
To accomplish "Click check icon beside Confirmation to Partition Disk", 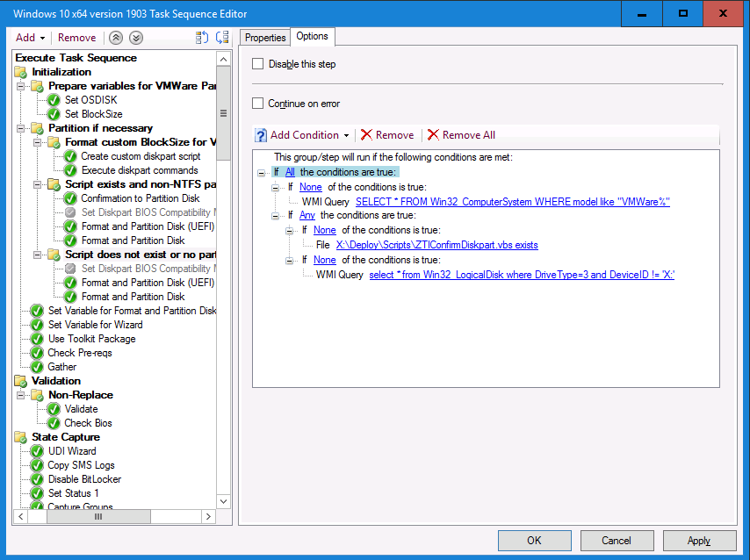I will pos(70,198).
